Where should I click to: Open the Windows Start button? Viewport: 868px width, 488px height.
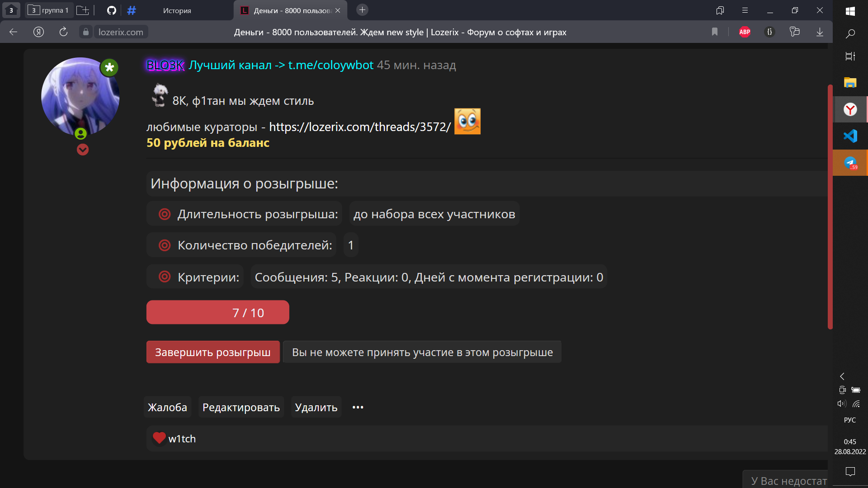click(x=850, y=11)
